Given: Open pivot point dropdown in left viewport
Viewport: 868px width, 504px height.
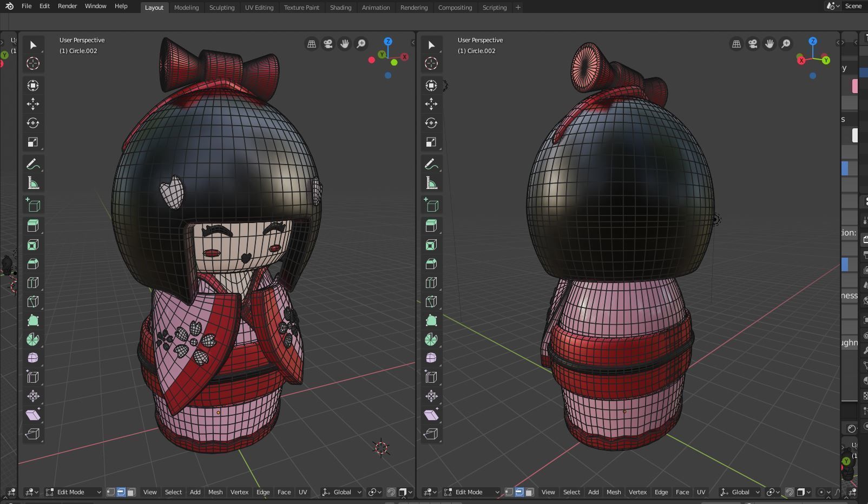Looking at the screenshot, I should coord(375,492).
